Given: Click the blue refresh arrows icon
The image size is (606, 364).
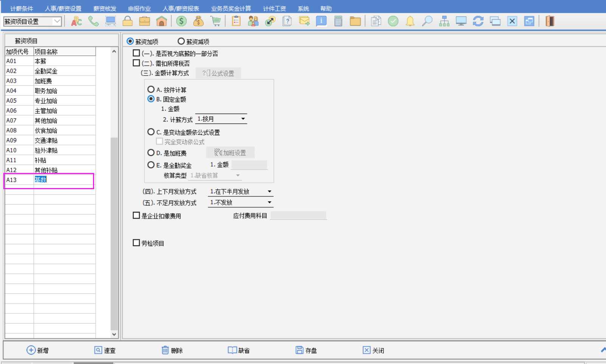Looking at the screenshot, I should point(478,21).
